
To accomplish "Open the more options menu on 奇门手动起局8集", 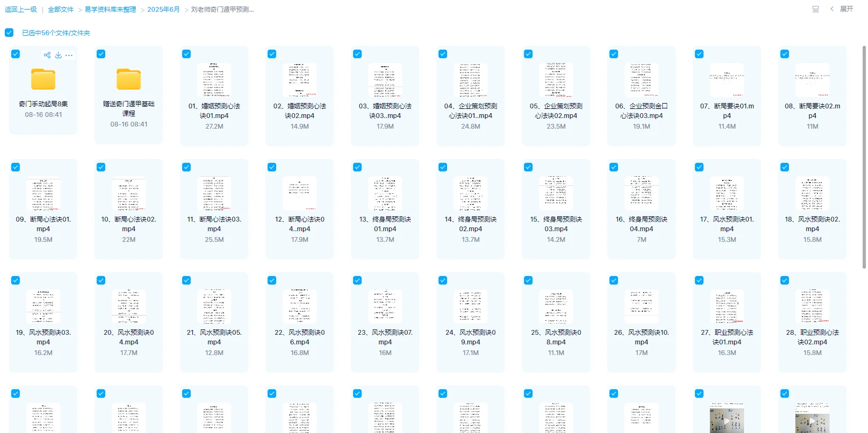I will [x=69, y=55].
